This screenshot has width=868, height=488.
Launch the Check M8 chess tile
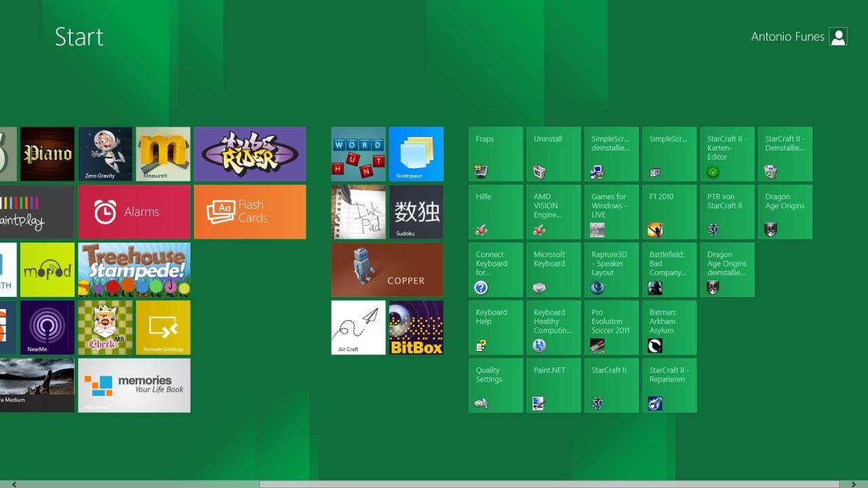click(x=105, y=327)
